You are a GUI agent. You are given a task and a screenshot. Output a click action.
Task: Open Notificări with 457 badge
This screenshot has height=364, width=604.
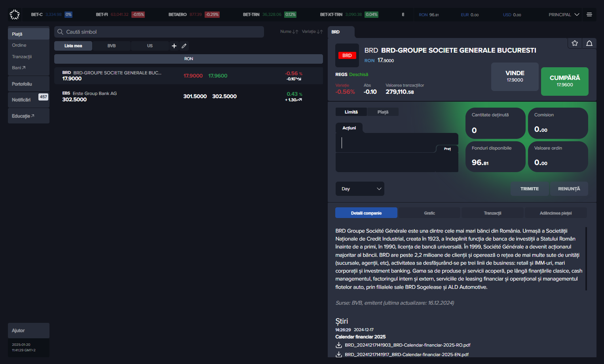click(x=28, y=100)
